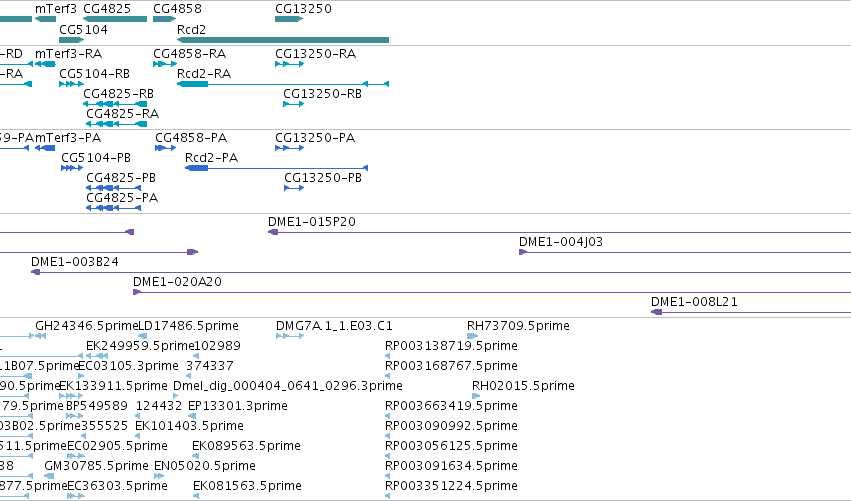This screenshot has height=501, width=851.
Task: Click the CG13250 gene glyph
Action: click(x=289, y=19)
